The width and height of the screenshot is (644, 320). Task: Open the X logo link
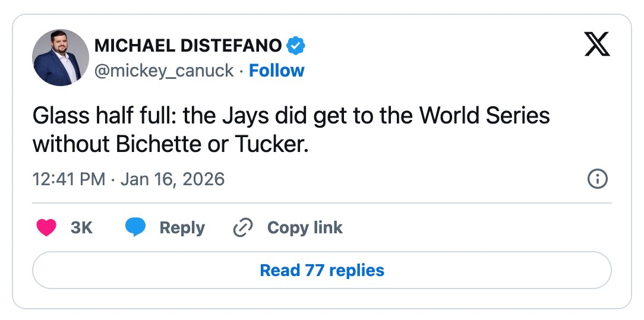pos(597,45)
